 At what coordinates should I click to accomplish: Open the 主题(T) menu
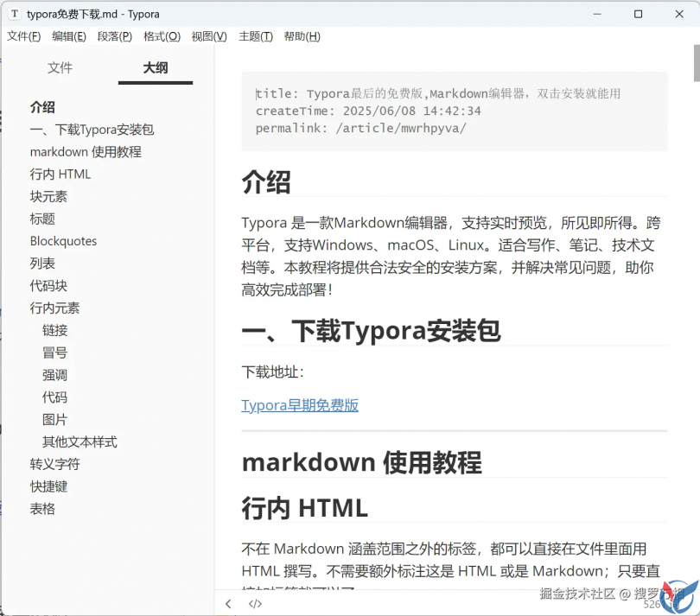(255, 36)
